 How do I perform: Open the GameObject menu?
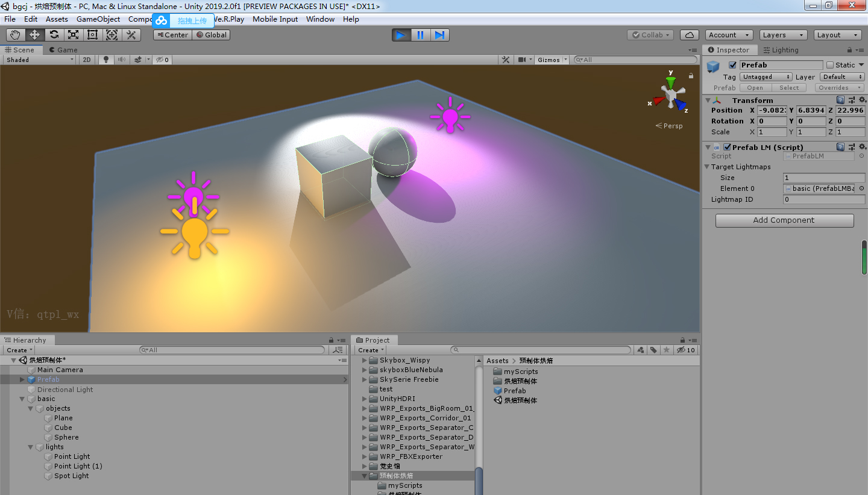[x=99, y=19]
